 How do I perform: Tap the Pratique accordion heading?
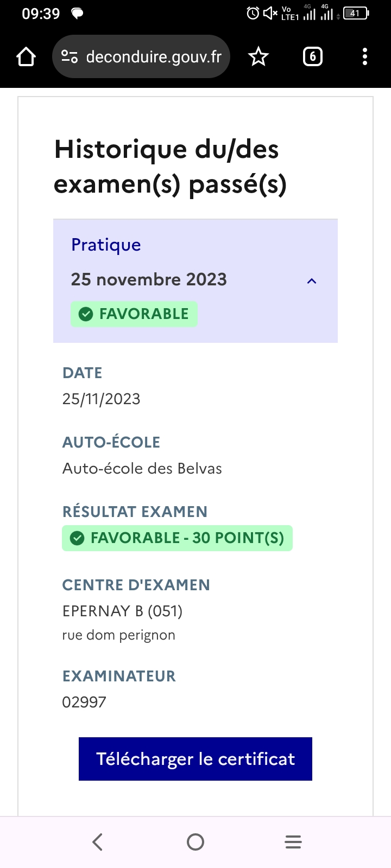106,245
